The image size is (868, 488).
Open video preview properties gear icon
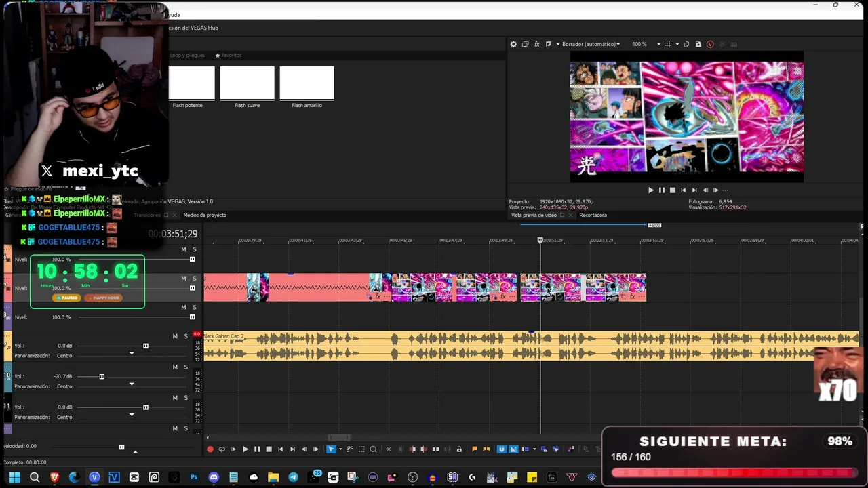(513, 44)
